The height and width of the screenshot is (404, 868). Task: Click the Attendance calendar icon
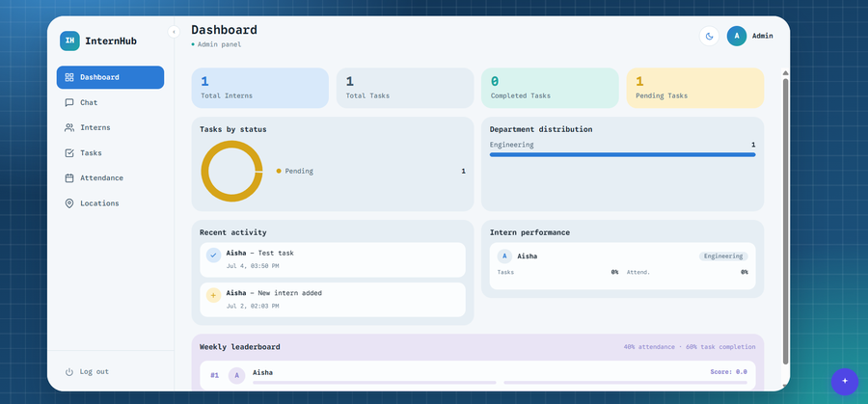[69, 178]
